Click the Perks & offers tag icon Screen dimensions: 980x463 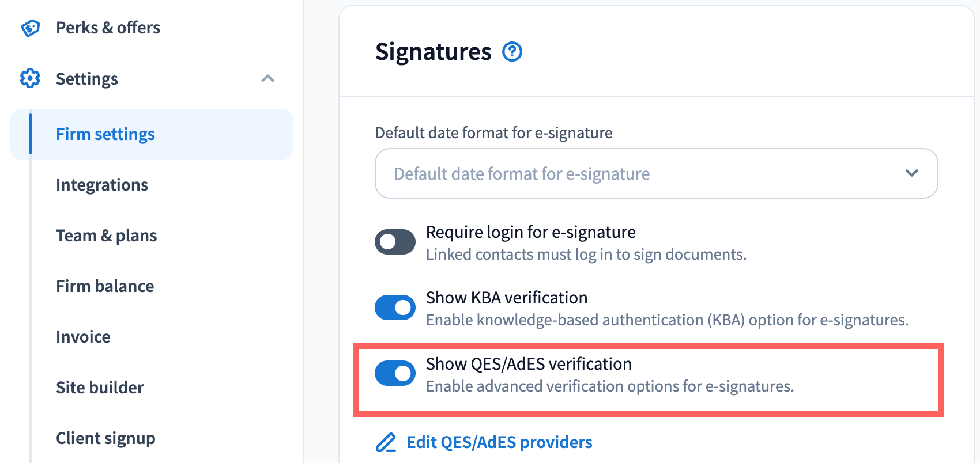coord(30,28)
